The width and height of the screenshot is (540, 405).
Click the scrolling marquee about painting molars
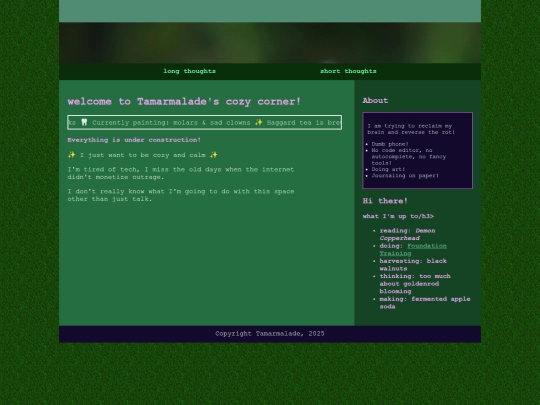[x=205, y=123]
